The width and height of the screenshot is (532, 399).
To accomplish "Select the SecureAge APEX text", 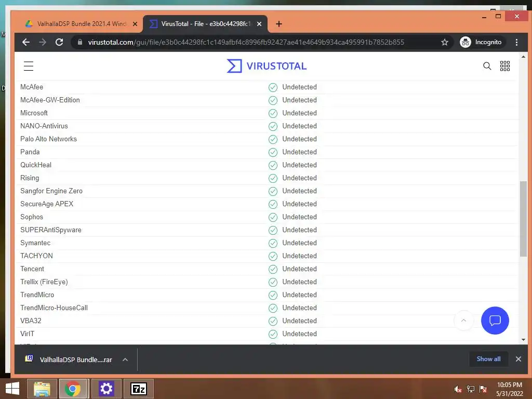I will coord(47,204).
